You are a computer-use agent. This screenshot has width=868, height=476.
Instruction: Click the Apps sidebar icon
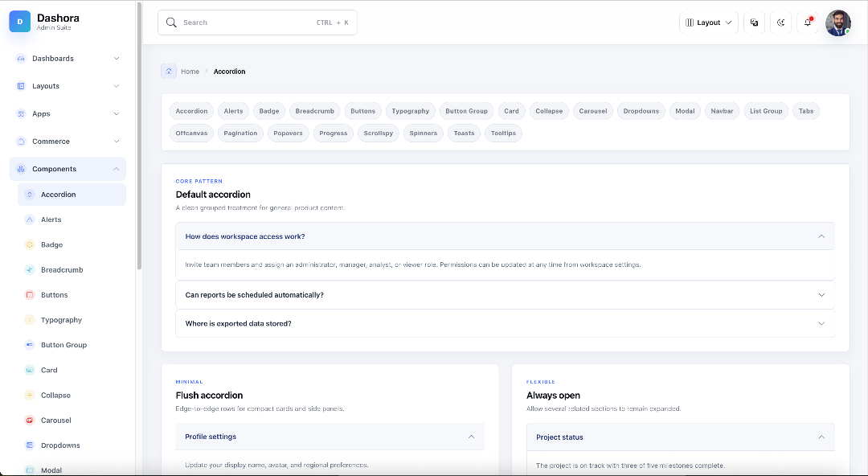tap(21, 113)
